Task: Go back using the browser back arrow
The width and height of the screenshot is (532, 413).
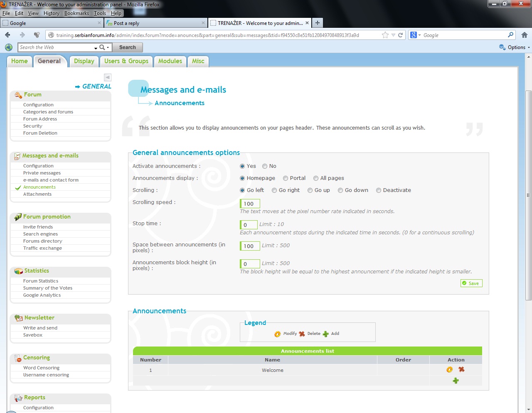Action: 7,35
